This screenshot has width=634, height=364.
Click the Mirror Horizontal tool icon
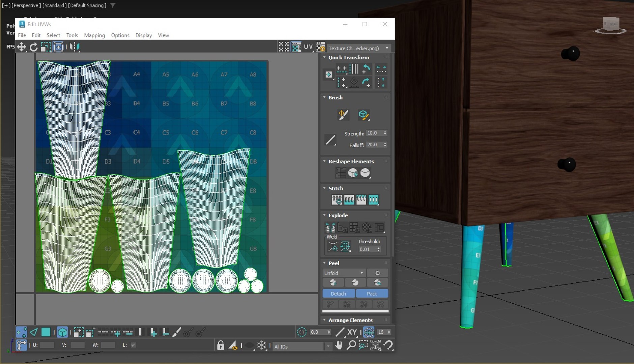click(x=75, y=47)
